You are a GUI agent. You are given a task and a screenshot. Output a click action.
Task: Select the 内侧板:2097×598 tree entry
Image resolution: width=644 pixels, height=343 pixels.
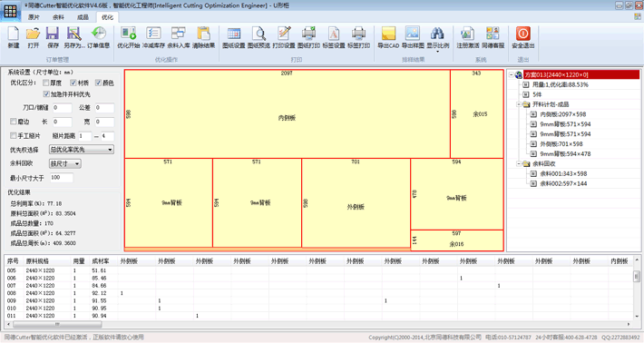(563, 114)
